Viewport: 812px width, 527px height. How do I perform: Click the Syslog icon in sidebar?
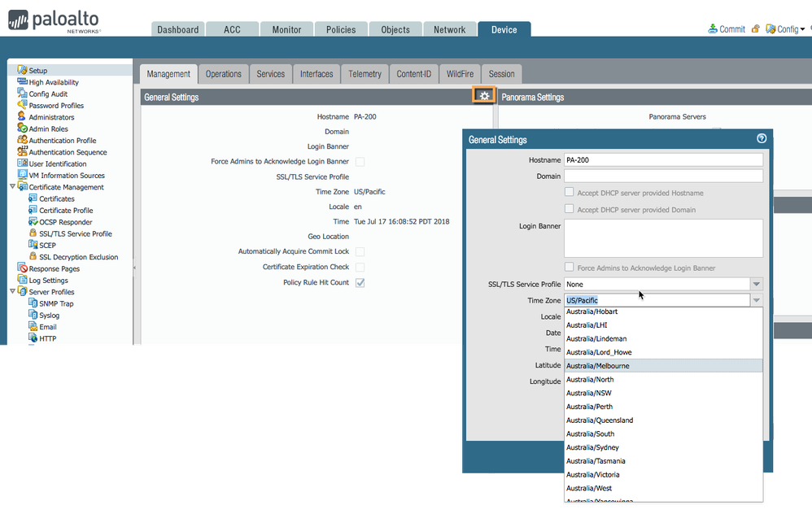(33, 314)
